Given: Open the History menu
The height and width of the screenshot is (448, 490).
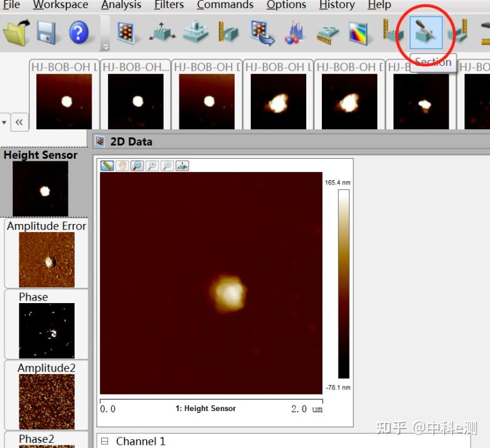Looking at the screenshot, I should coord(337,4).
